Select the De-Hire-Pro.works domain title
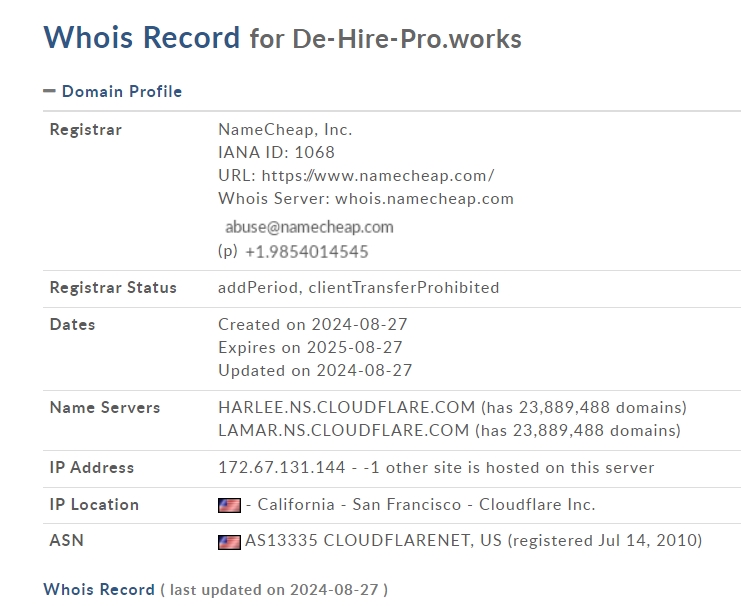 407,39
